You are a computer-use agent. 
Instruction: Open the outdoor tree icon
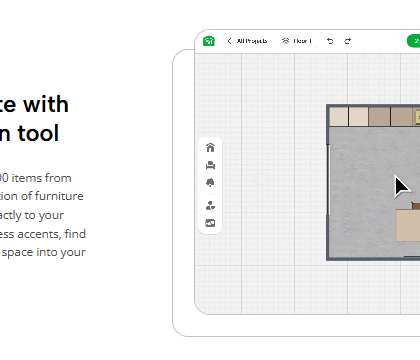coord(210,183)
